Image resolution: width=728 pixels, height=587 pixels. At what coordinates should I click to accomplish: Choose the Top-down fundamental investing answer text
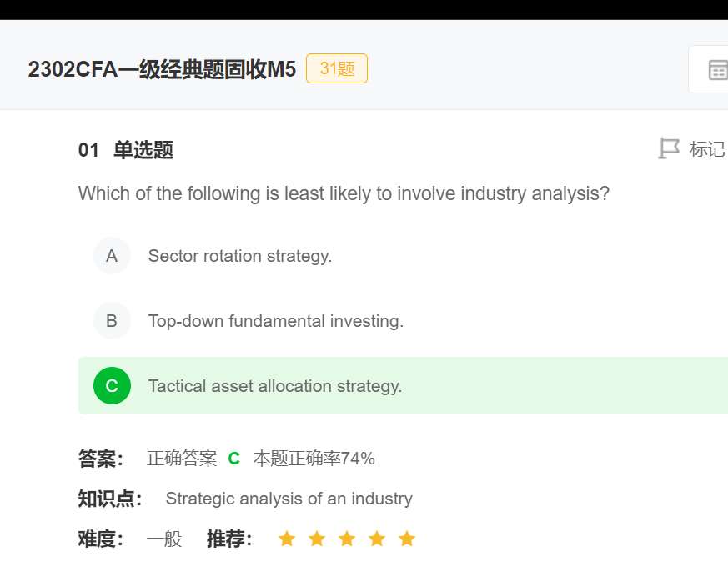point(276,321)
